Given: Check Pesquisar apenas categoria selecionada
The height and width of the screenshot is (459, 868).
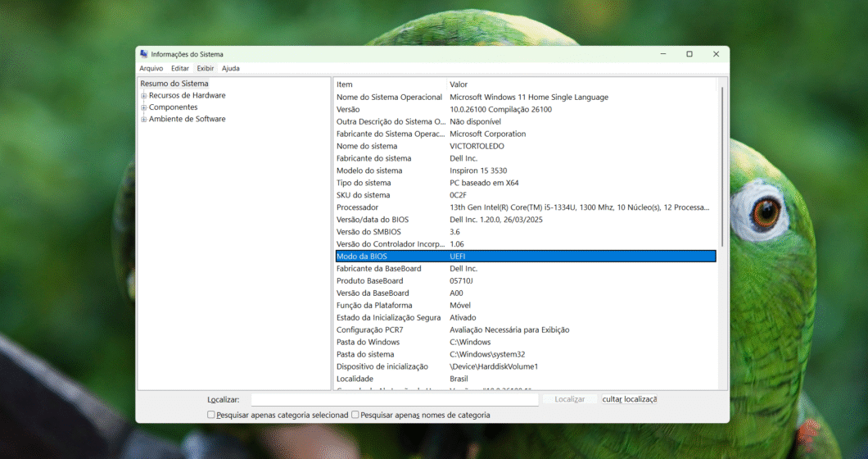Looking at the screenshot, I should (211, 415).
